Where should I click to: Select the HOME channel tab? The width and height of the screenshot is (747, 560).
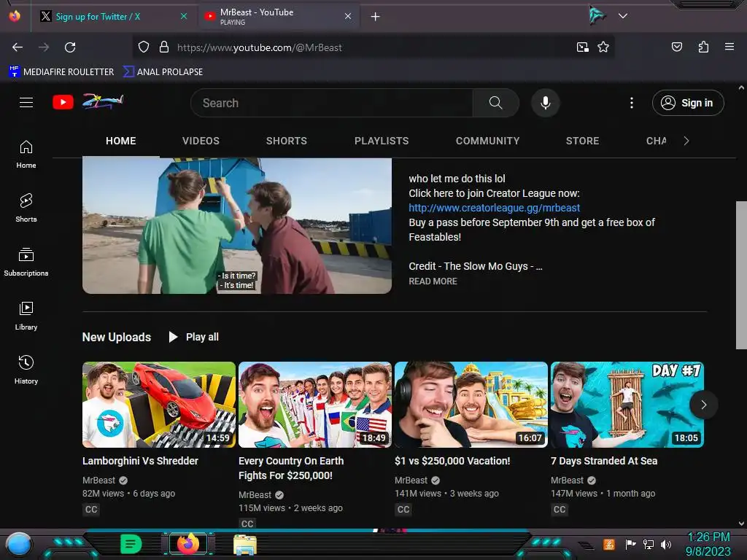pyautogui.click(x=121, y=141)
